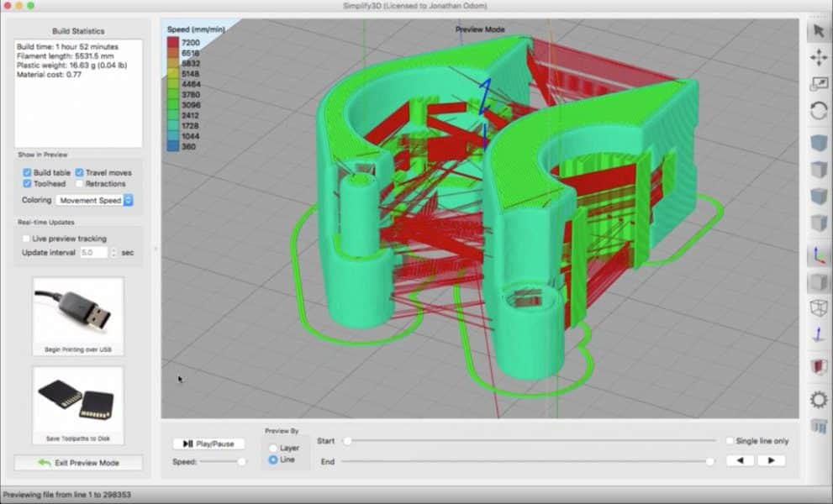Screen dimensions: 833x504
Task: Click the Material cost 0.77 text
Action: click(49, 75)
